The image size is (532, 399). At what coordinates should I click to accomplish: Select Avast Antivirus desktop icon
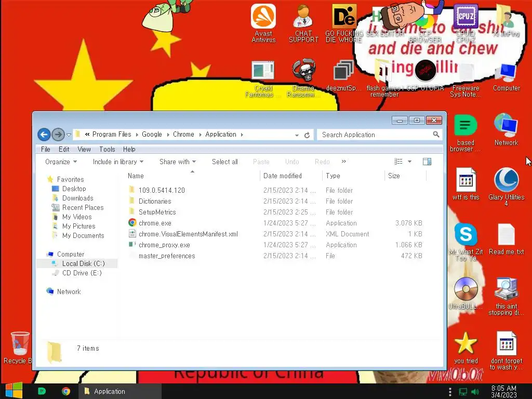(263, 23)
